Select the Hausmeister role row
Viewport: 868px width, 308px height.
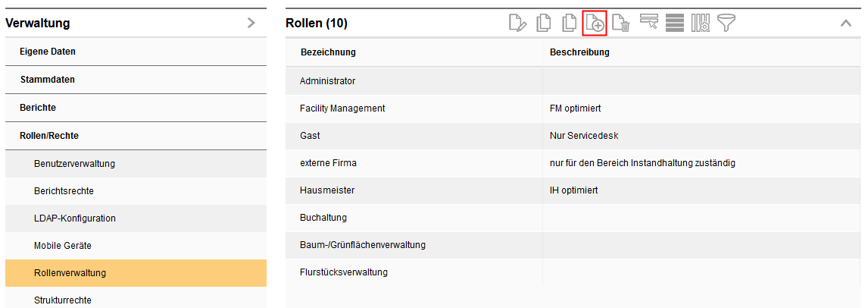click(x=327, y=190)
